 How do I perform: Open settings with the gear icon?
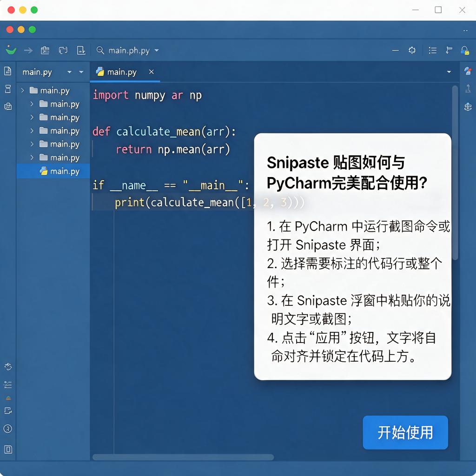[412, 50]
